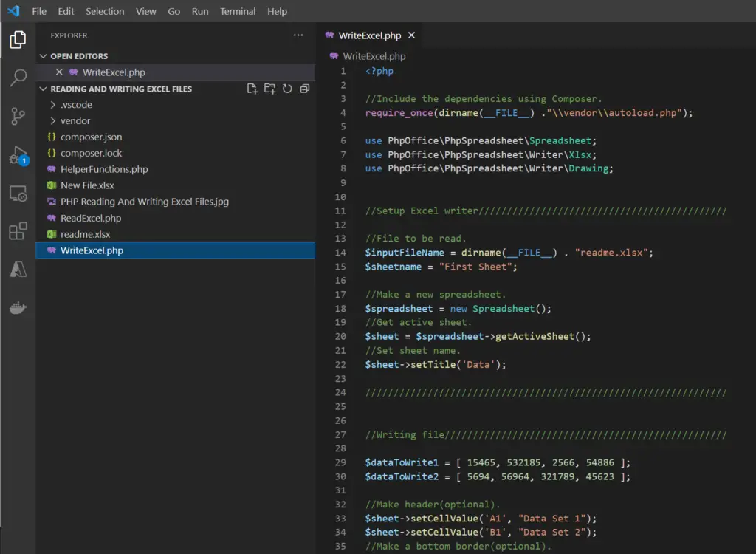
Task: Open the Search view in activity bar
Action: click(x=18, y=78)
